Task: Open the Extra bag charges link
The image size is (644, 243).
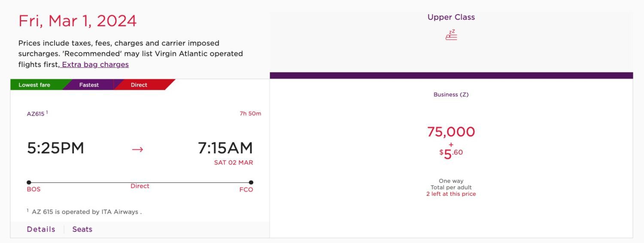Action: tap(95, 65)
